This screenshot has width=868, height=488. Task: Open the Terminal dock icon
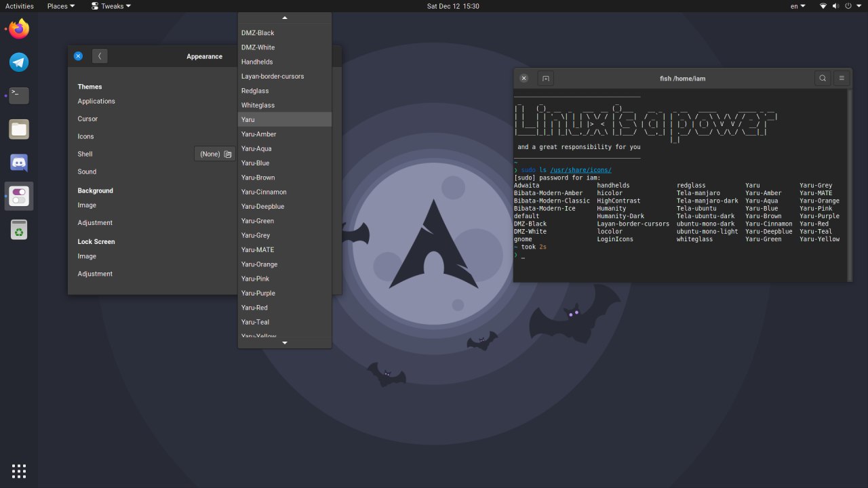coord(19,95)
